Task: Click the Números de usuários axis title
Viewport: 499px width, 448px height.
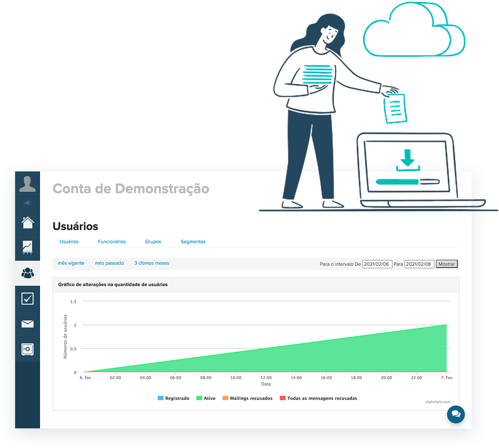Action: 65,336
